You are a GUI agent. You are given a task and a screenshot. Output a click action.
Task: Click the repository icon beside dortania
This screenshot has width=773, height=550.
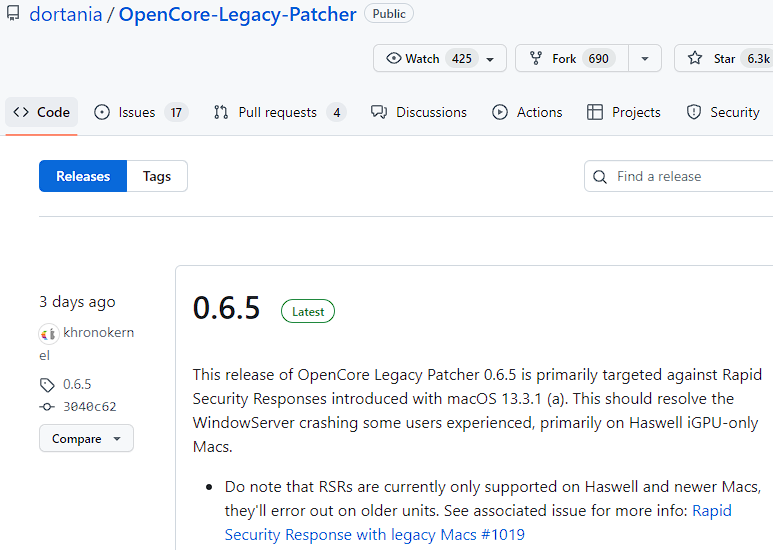(13, 15)
